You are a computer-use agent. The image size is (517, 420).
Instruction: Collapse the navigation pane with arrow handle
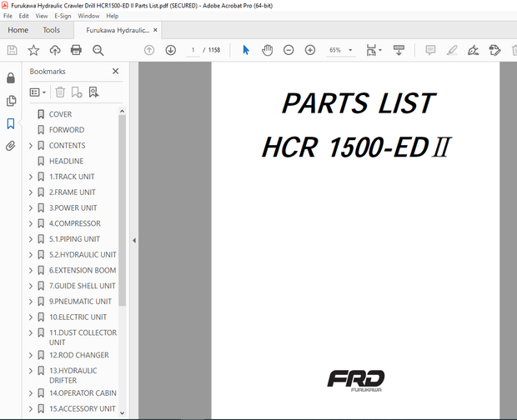[134, 241]
